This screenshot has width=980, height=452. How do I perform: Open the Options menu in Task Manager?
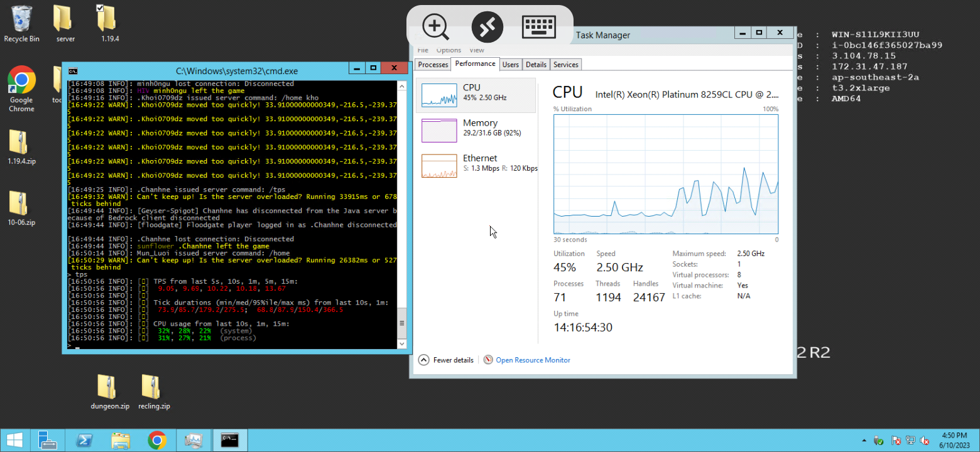click(x=449, y=50)
